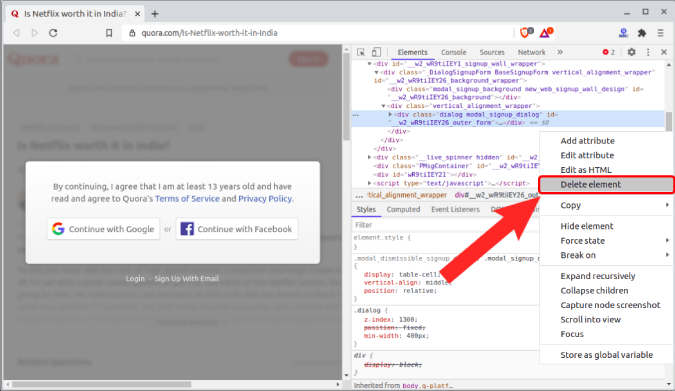Choose Edit as HTML menu entry

(x=586, y=170)
